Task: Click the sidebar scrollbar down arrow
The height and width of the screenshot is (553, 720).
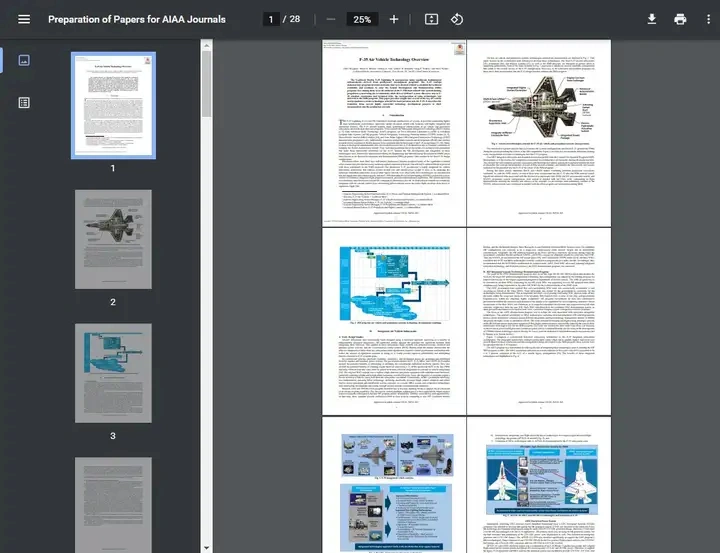Action: (207, 547)
